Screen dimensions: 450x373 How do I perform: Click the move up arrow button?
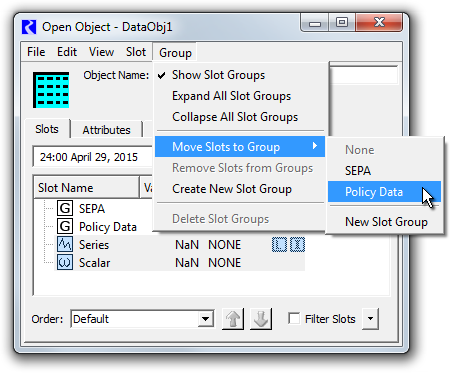233,319
